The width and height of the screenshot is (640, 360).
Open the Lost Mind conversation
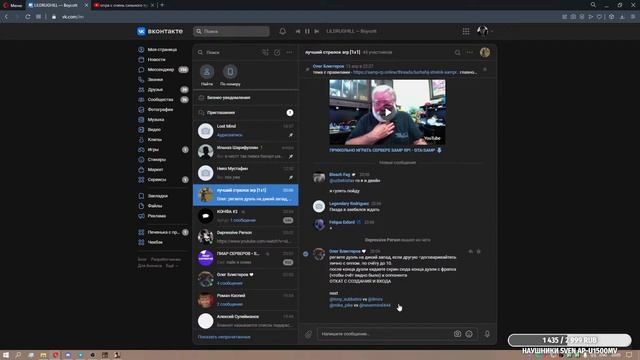pos(246,131)
